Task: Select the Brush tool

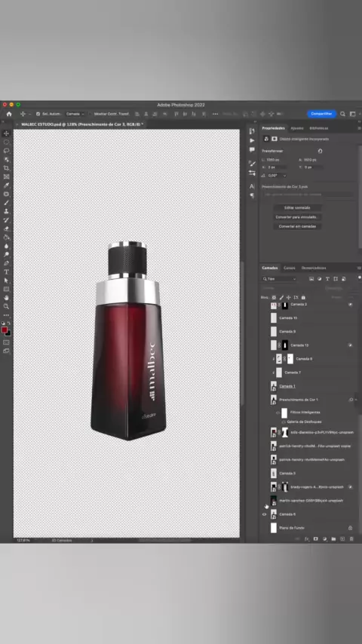Action: [x=6, y=203]
